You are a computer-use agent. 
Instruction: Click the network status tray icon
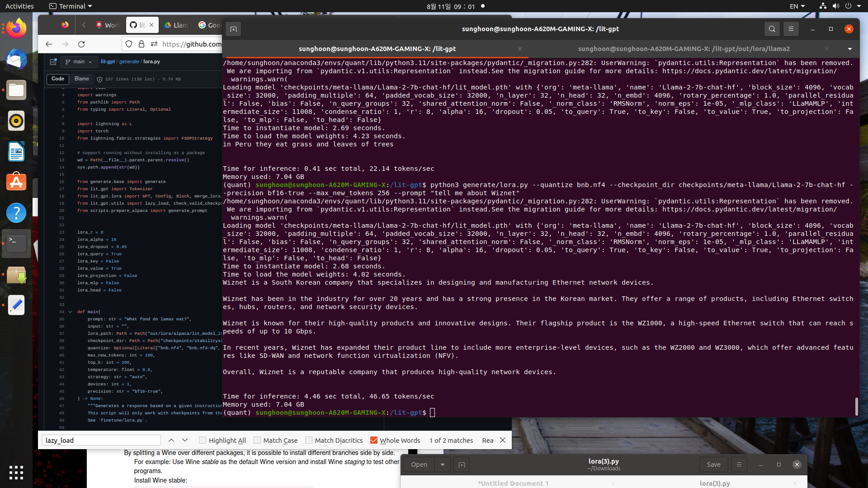coord(823,6)
